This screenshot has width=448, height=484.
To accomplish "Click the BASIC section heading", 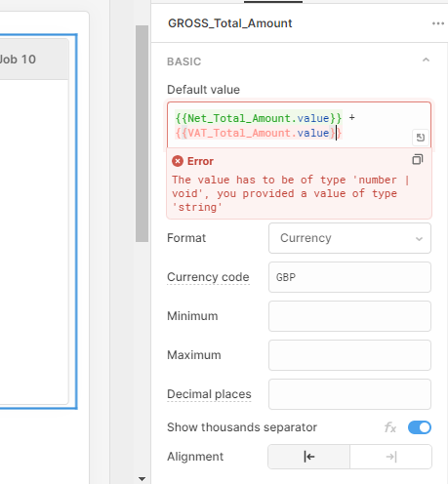I will (x=184, y=61).
